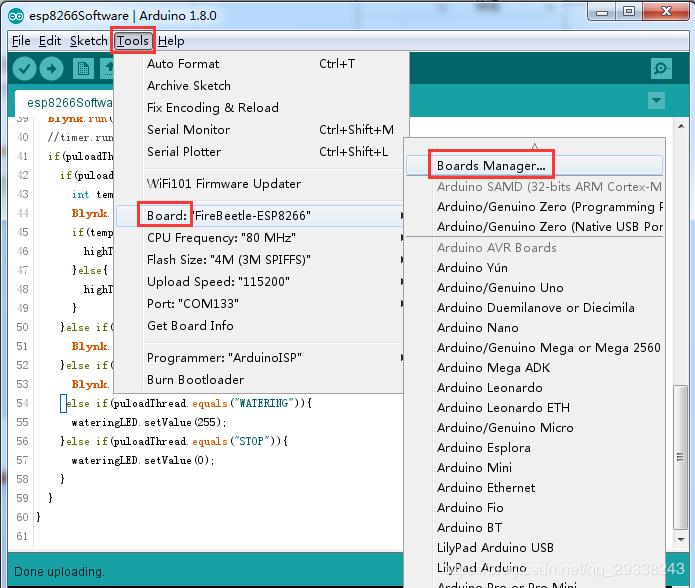The height and width of the screenshot is (588, 695).
Task: Open the File menu
Action: [x=21, y=41]
